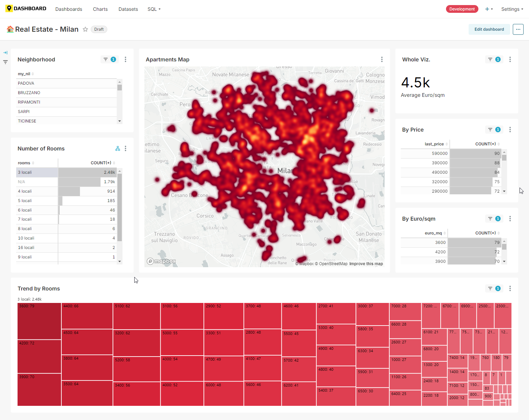Open the filters icon in left sidebar
The image size is (529, 420).
pos(5,62)
